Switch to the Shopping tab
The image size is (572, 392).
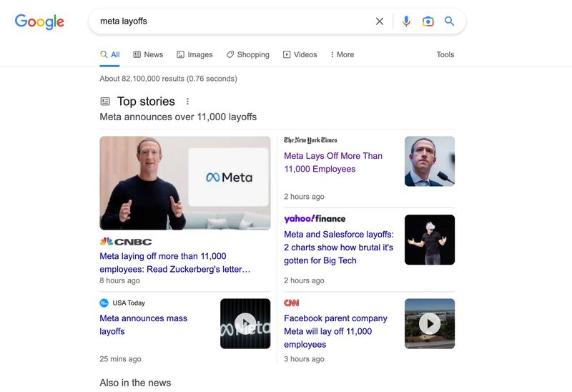[x=247, y=54]
